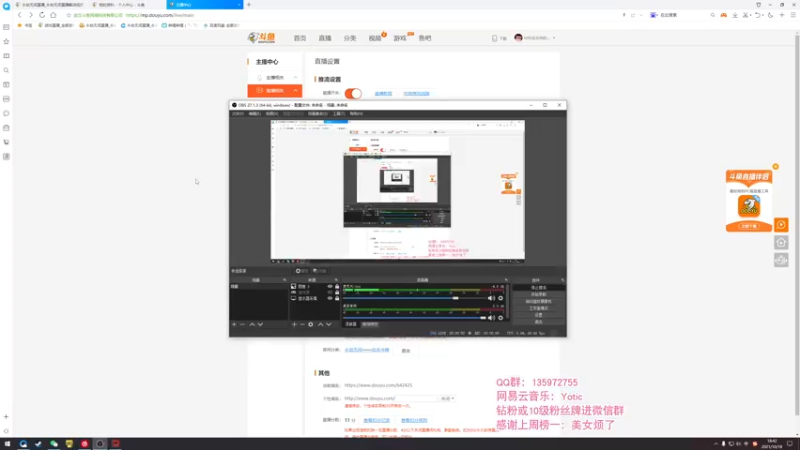Screen dimensions: 800x450
Task: Open source properties gear in OBS
Action: click(311, 324)
